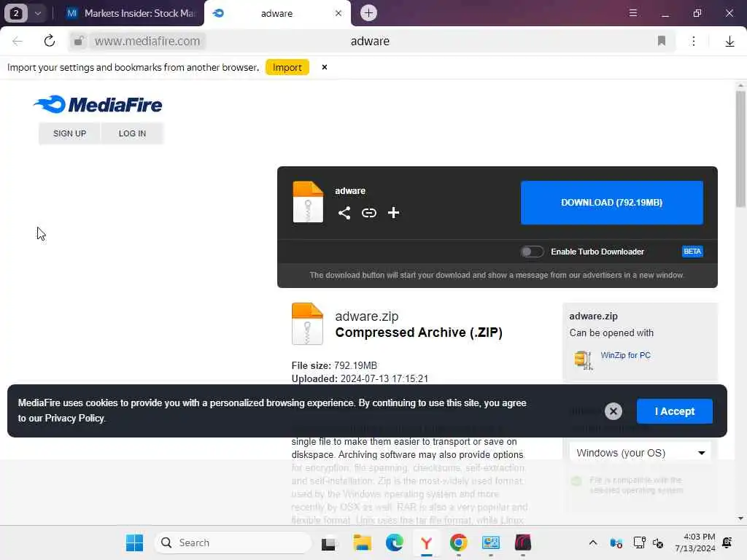This screenshot has height=560, width=747.
Task: Open Task View on taskbar
Action: click(328, 542)
